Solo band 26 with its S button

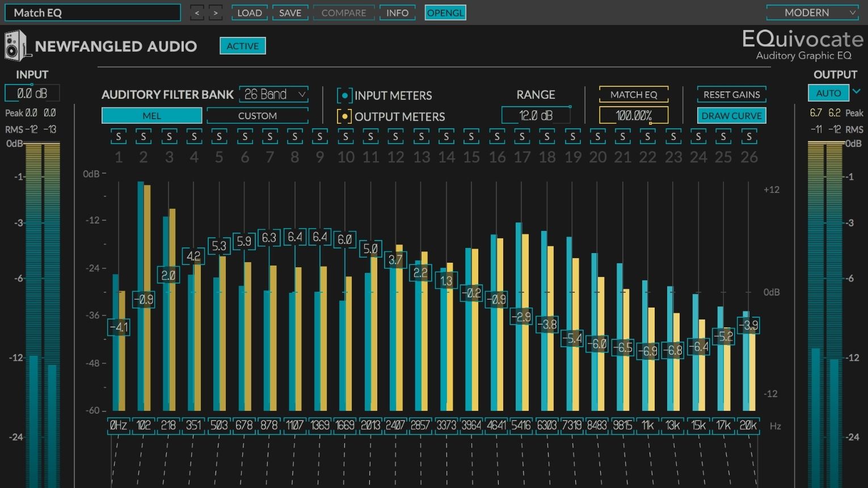pos(749,136)
